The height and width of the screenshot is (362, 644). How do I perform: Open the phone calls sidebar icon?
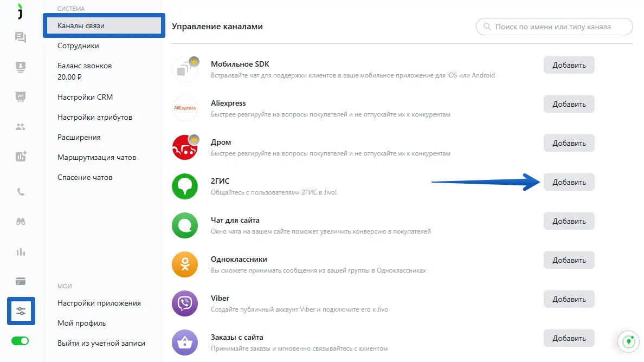point(21,192)
